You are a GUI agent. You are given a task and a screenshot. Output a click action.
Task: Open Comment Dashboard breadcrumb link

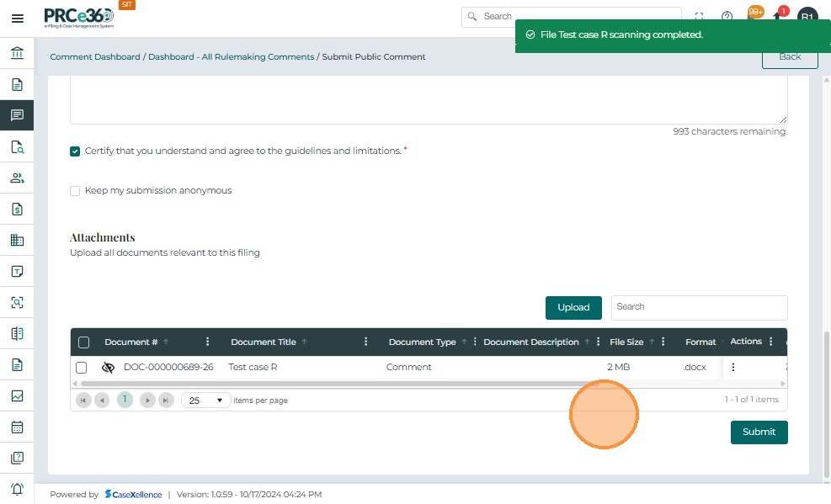pyautogui.click(x=95, y=56)
